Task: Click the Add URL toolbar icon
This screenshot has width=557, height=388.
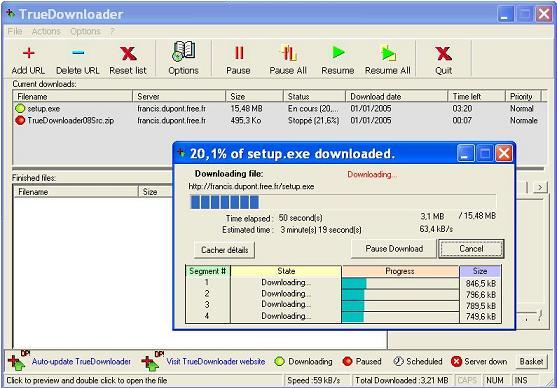Action: click(28, 53)
